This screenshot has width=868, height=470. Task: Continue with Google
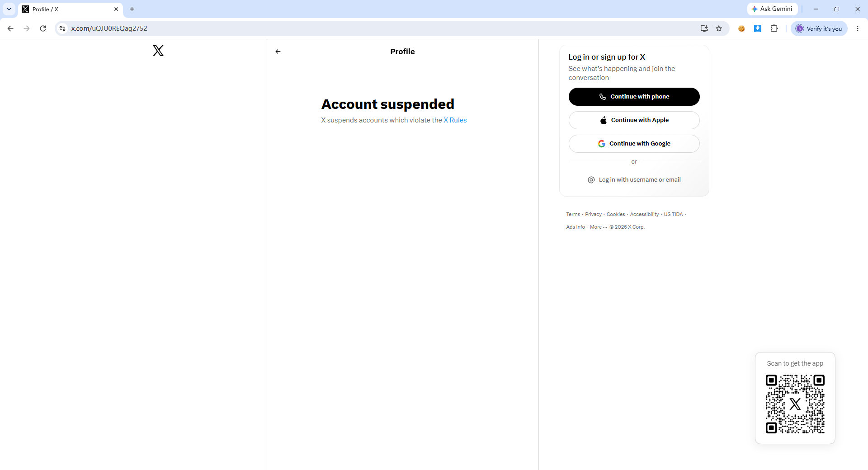coord(634,144)
